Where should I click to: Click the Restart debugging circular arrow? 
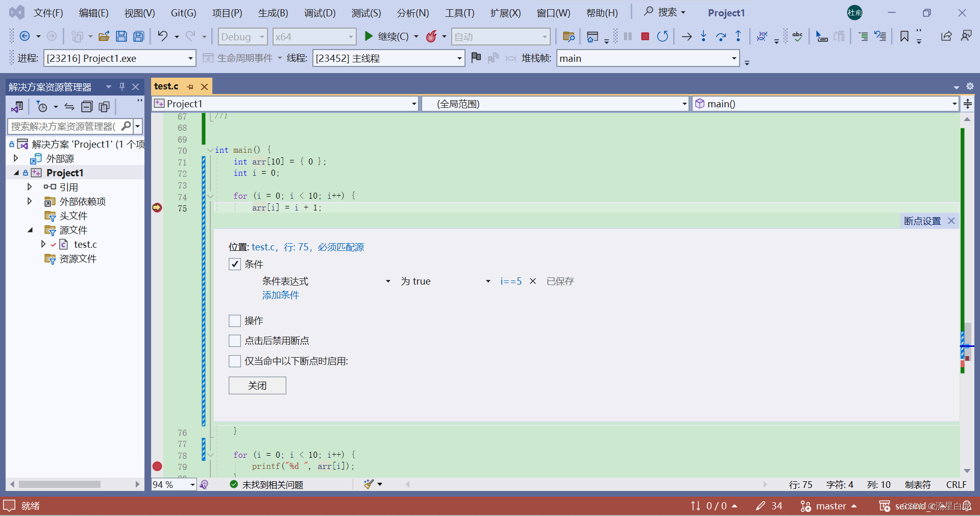point(663,36)
